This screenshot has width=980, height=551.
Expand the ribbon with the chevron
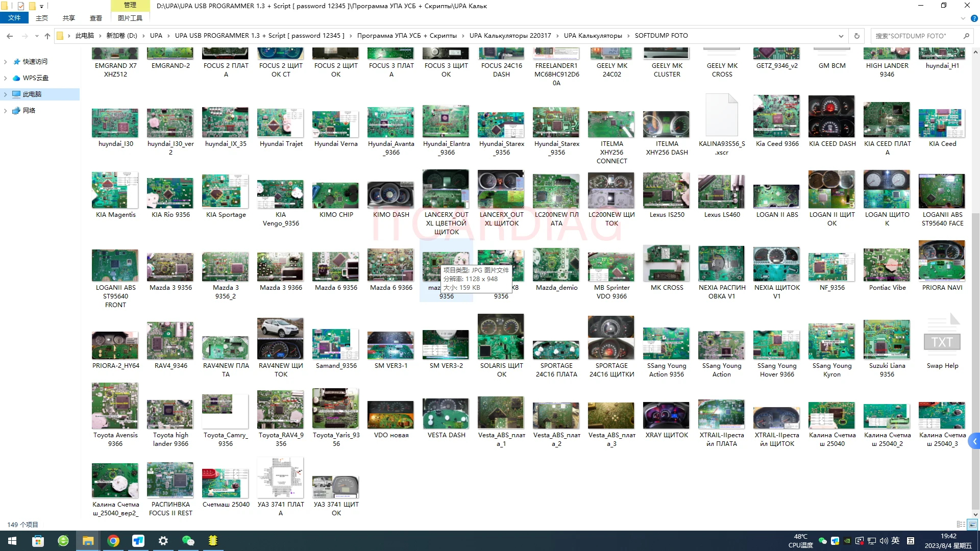pyautogui.click(x=963, y=18)
